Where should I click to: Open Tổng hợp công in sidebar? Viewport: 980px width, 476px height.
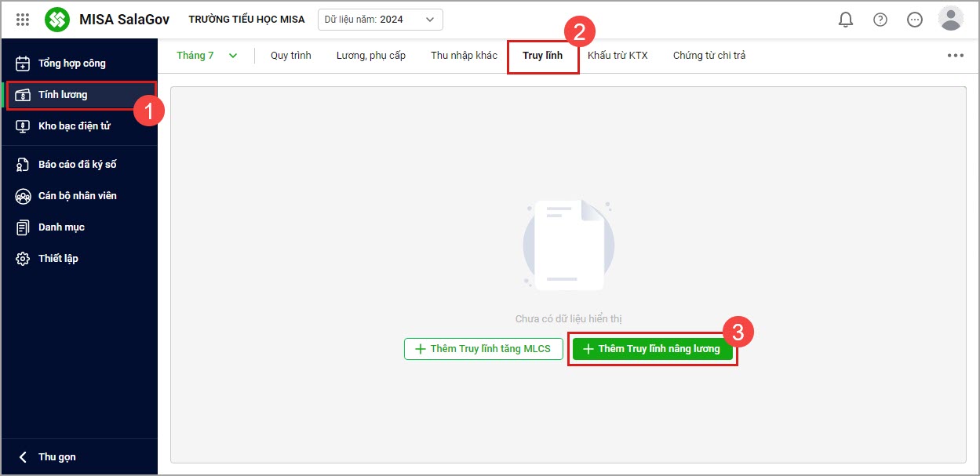[71, 64]
